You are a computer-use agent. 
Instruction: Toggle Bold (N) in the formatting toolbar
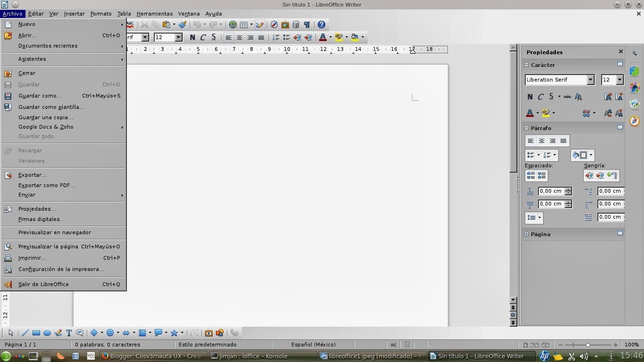point(192,37)
